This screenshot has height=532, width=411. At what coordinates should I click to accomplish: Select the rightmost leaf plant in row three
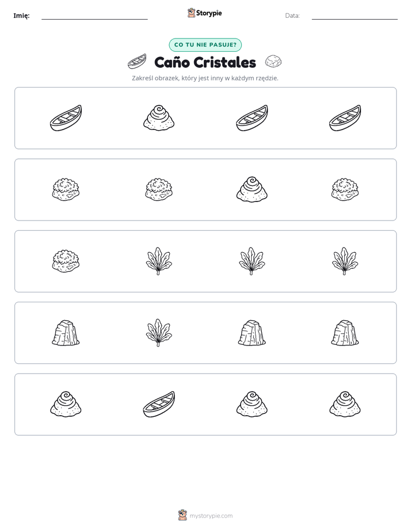pyautogui.click(x=345, y=261)
